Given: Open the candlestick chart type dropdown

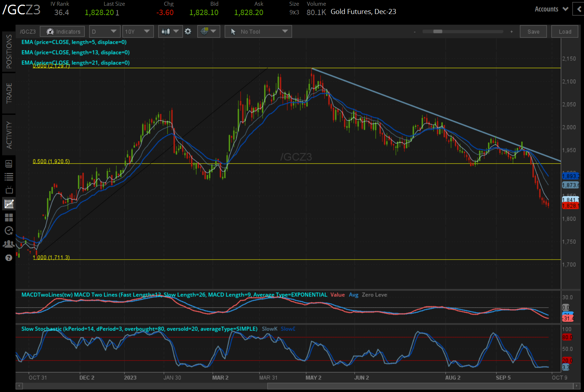Looking at the screenshot, I should click(170, 32).
